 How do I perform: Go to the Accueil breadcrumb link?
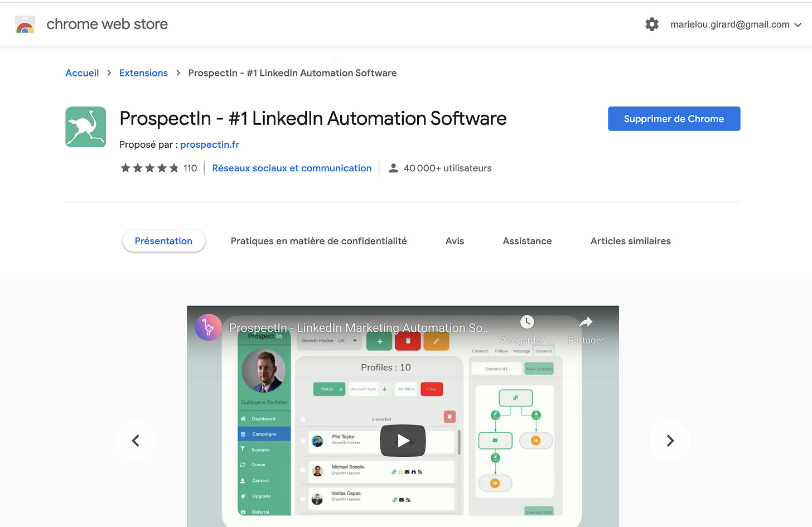[x=82, y=73]
